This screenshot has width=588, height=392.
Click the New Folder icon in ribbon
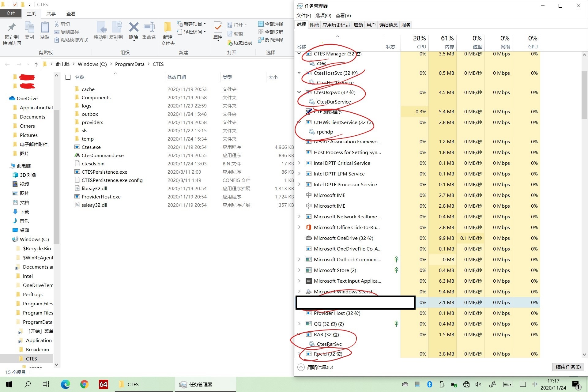[x=168, y=27]
